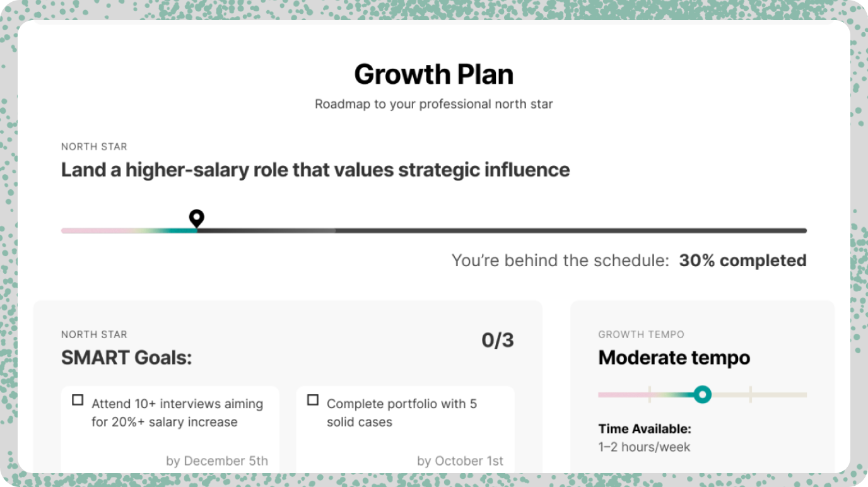This screenshot has height=487, width=868.
Task: Click the SMART Goals heading
Action: [126, 358]
